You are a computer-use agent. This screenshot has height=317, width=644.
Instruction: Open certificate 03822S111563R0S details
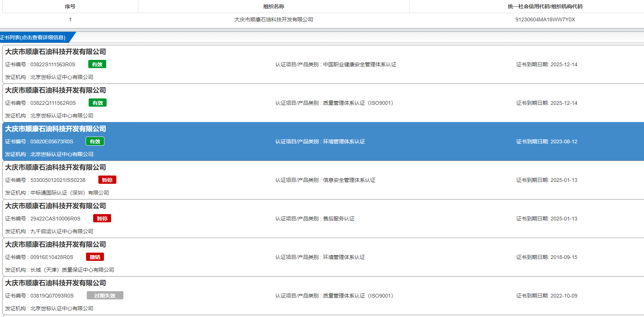[323, 64]
